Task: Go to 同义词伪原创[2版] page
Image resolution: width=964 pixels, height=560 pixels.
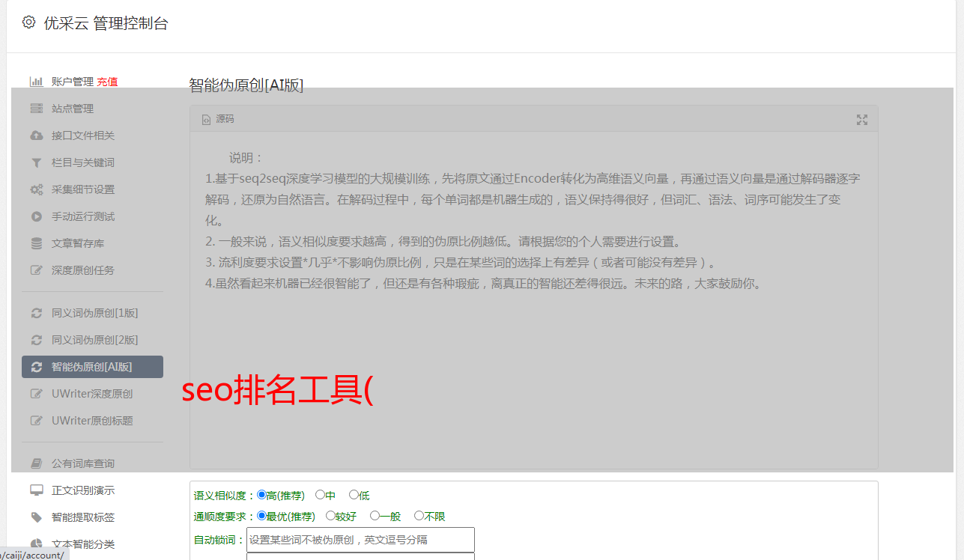Action: pyautogui.click(x=94, y=340)
